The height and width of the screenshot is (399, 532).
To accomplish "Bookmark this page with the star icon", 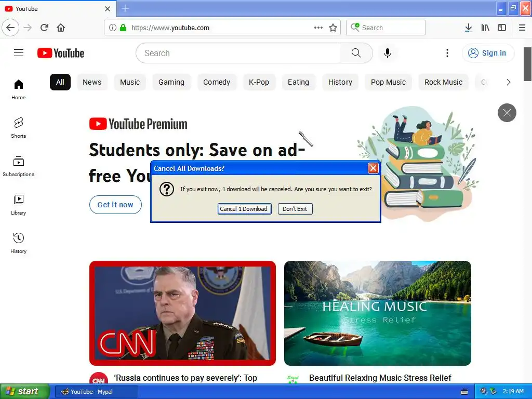I will [x=333, y=28].
